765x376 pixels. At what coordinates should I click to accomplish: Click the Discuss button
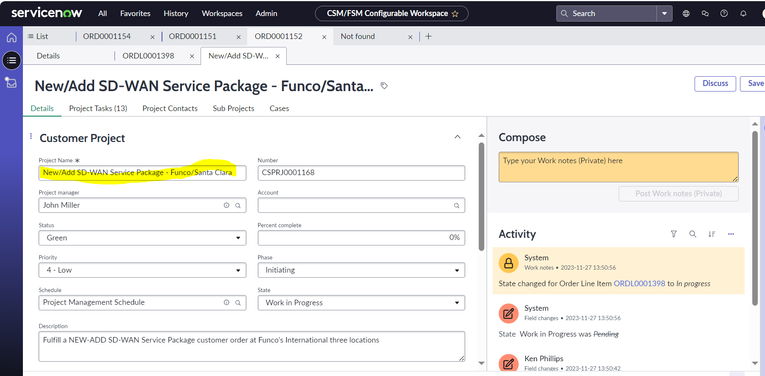pos(715,83)
